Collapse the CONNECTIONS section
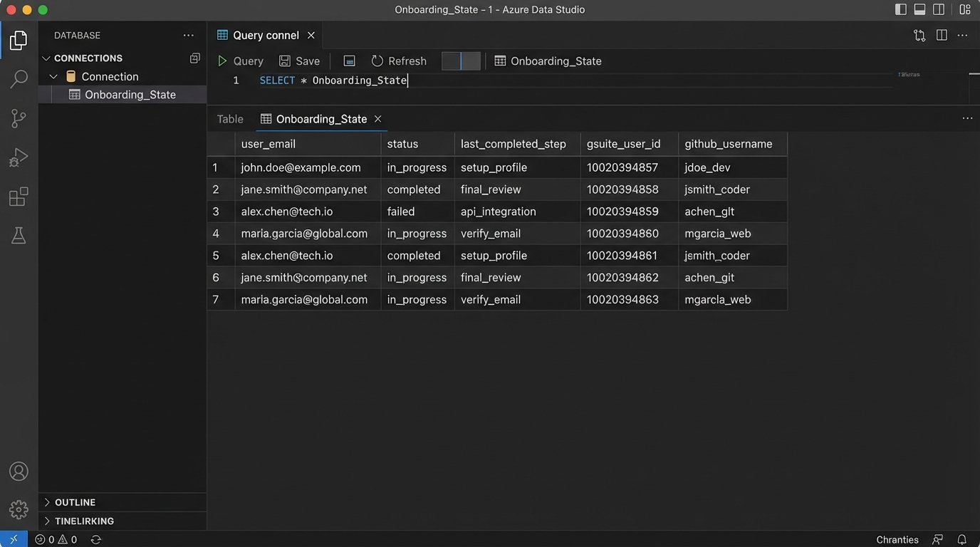This screenshot has width=980, height=547. [x=46, y=58]
